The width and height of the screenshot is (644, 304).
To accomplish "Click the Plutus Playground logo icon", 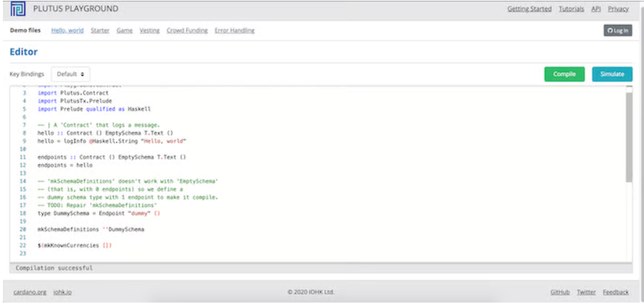I will [x=18, y=8].
